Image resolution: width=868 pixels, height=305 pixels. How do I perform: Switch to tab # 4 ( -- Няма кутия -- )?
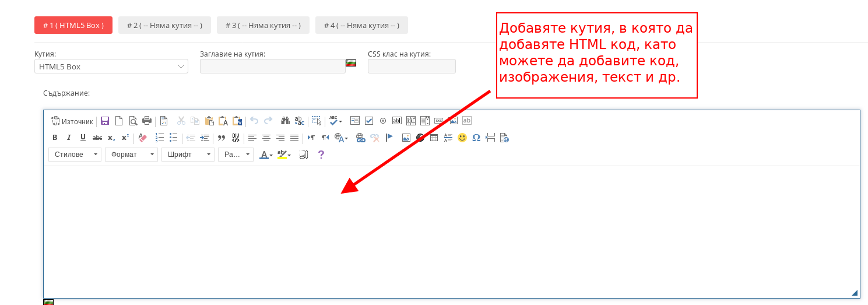point(361,25)
